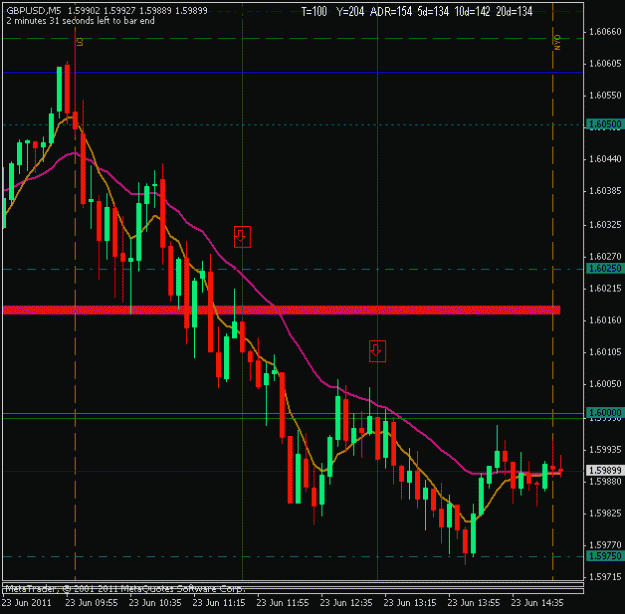Click the highlighted 1.60500 price level tag
Screen dimensions: 625x614
(x=605, y=124)
